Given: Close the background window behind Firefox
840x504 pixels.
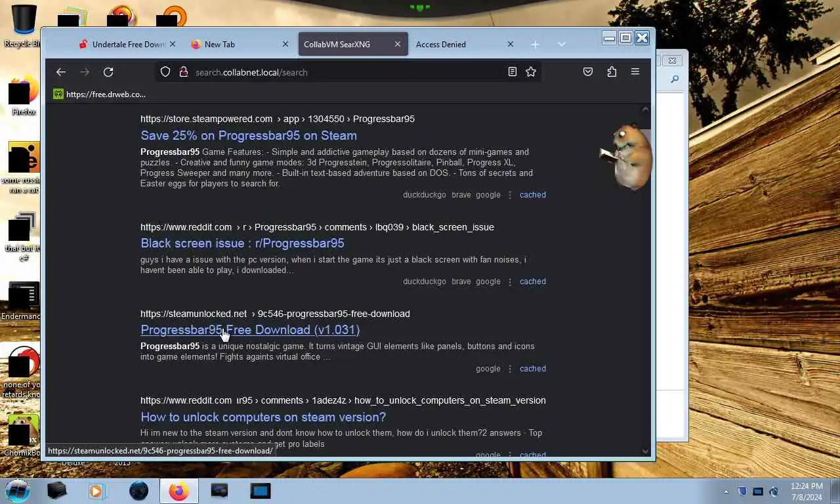Looking at the screenshot, I should (672, 60).
